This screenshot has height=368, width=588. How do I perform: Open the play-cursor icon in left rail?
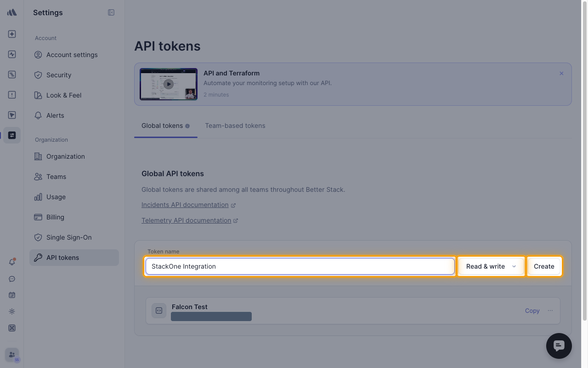[12, 115]
